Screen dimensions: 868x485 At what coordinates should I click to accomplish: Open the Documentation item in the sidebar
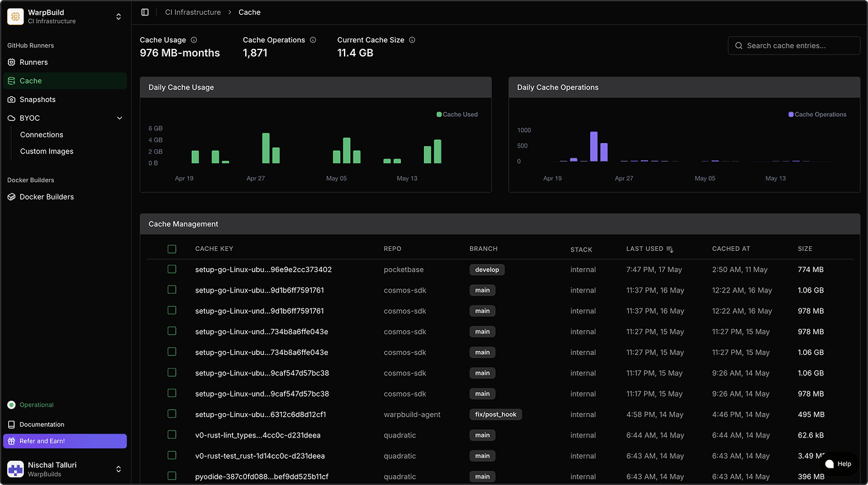(x=42, y=424)
